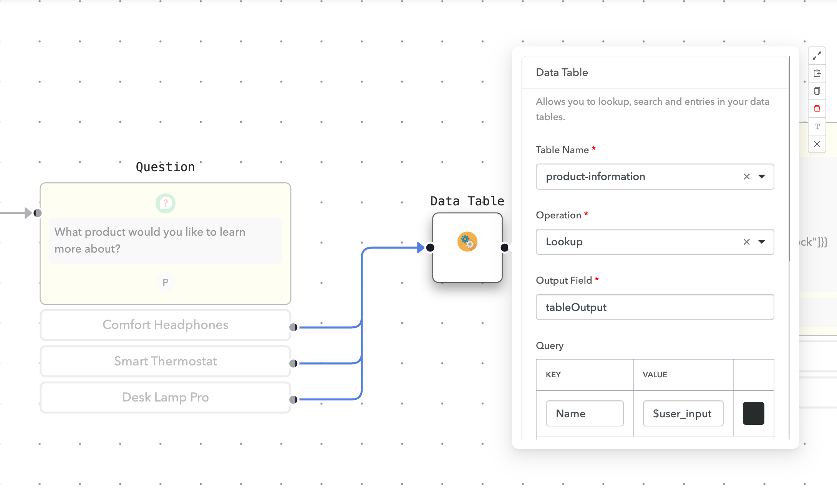Edit the $user_input value field
The height and width of the screenshot is (504, 837).
click(x=683, y=413)
